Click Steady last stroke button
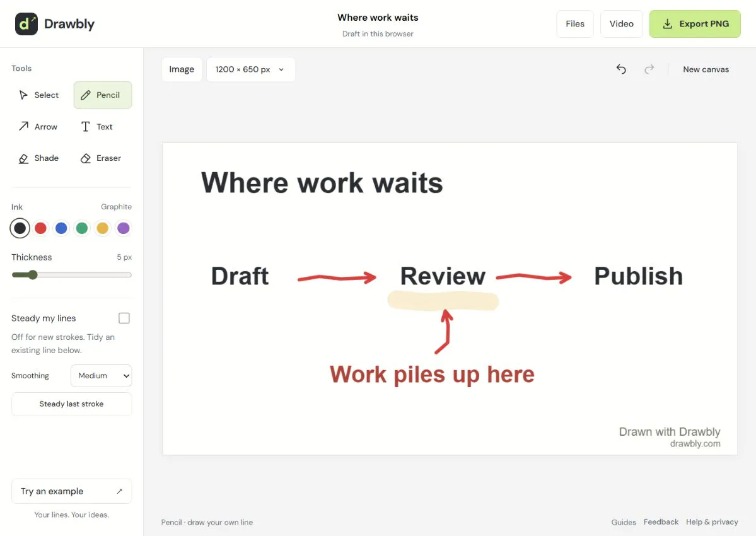Screen dimensions: 756x536 coord(71,404)
